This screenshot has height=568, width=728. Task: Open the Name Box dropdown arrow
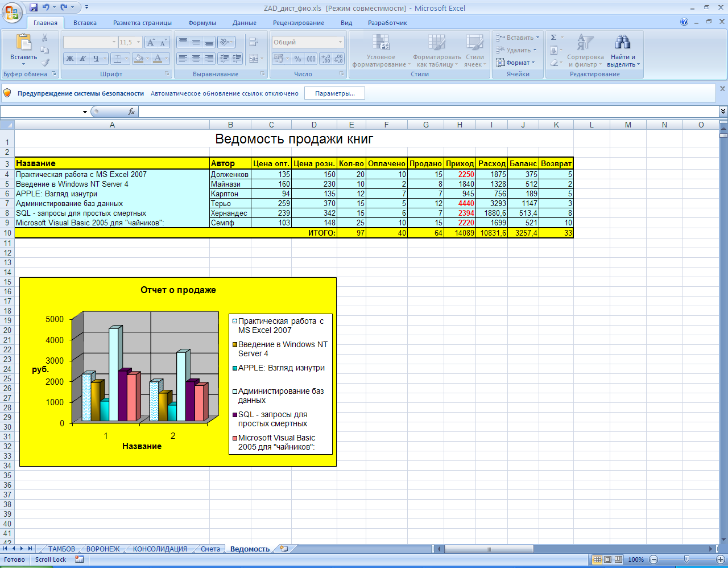click(x=85, y=112)
